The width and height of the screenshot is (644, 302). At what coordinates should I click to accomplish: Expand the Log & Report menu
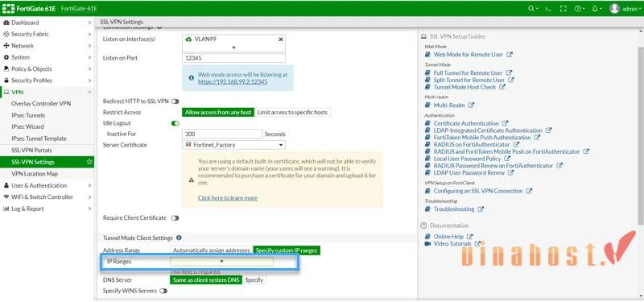pyautogui.click(x=47, y=209)
